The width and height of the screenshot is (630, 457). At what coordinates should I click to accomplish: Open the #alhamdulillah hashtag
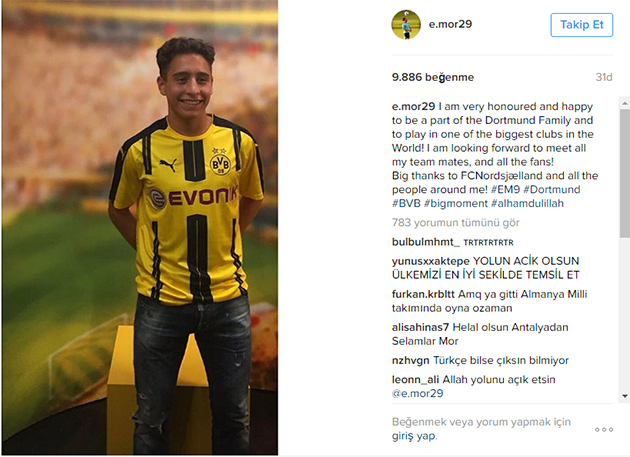coord(528,203)
